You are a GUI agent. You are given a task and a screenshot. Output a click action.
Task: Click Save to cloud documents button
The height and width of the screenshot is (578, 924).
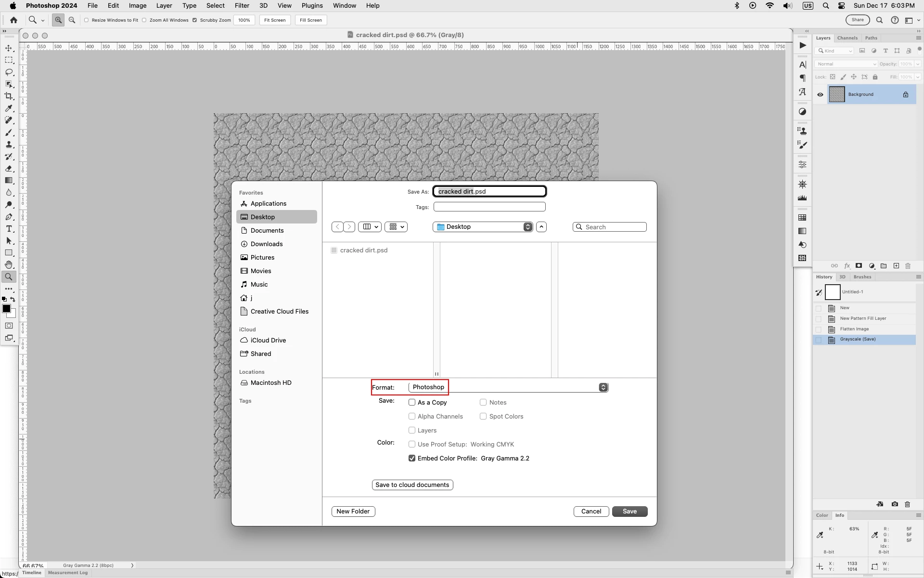pyautogui.click(x=412, y=485)
